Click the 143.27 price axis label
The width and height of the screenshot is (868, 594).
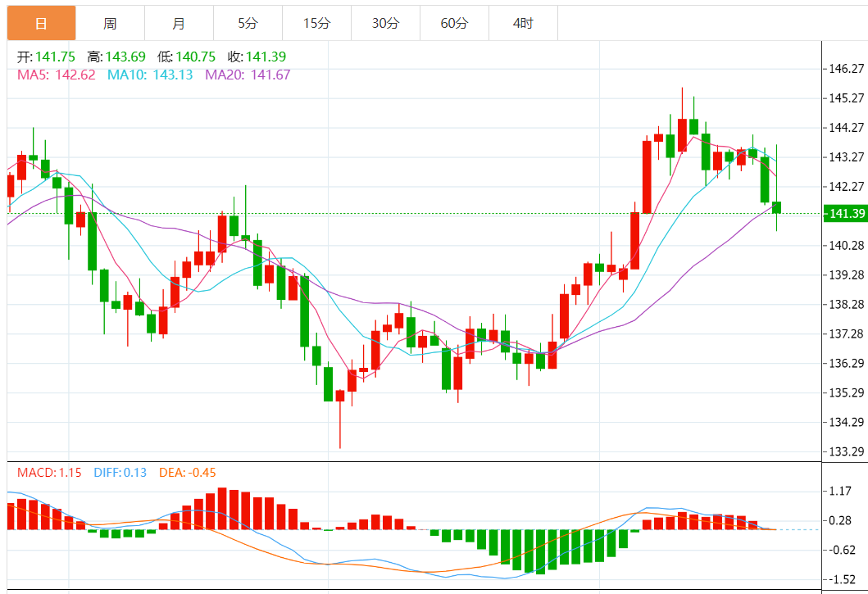[x=846, y=156]
